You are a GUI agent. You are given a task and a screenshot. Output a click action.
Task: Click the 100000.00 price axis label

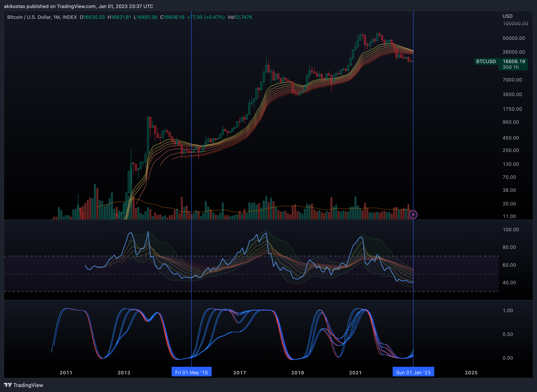[x=515, y=23]
